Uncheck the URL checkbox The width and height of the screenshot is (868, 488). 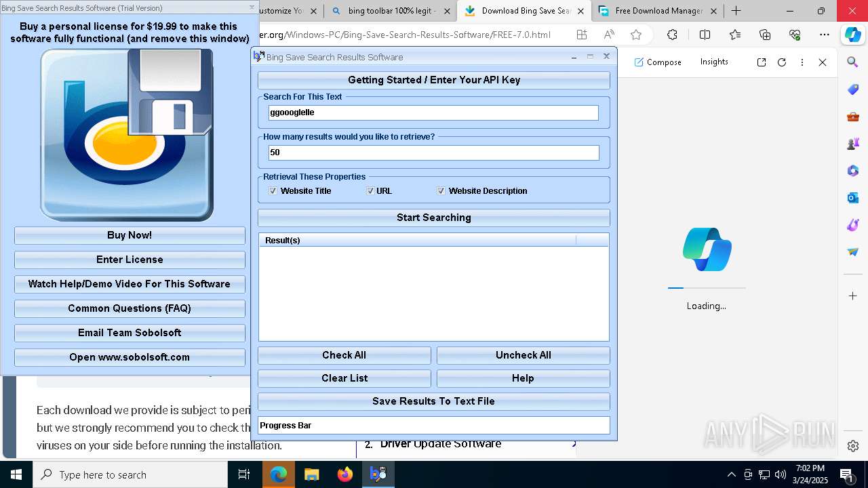tap(370, 191)
